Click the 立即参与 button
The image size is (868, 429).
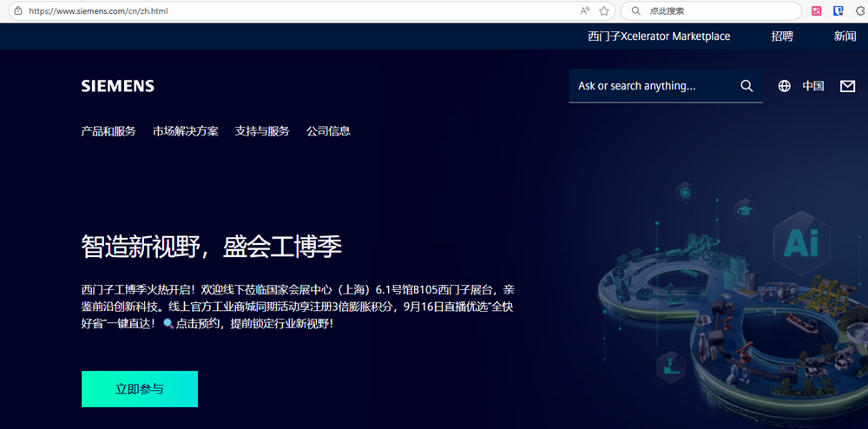pyautogui.click(x=140, y=389)
